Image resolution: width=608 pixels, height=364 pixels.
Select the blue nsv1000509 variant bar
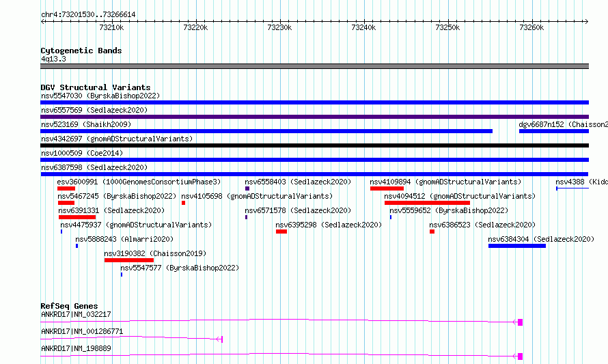pyautogui.click(x=314, y=160)
